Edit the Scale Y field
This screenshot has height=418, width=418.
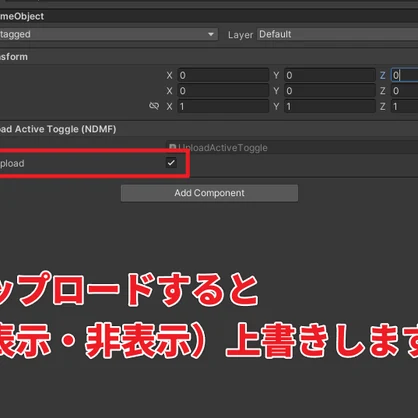tap(330, 107)
